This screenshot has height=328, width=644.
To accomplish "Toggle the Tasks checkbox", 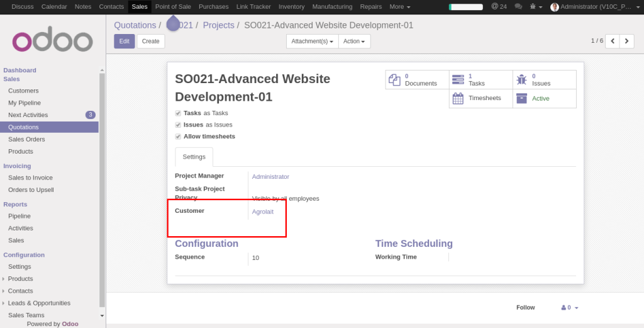I will (178, 113).
